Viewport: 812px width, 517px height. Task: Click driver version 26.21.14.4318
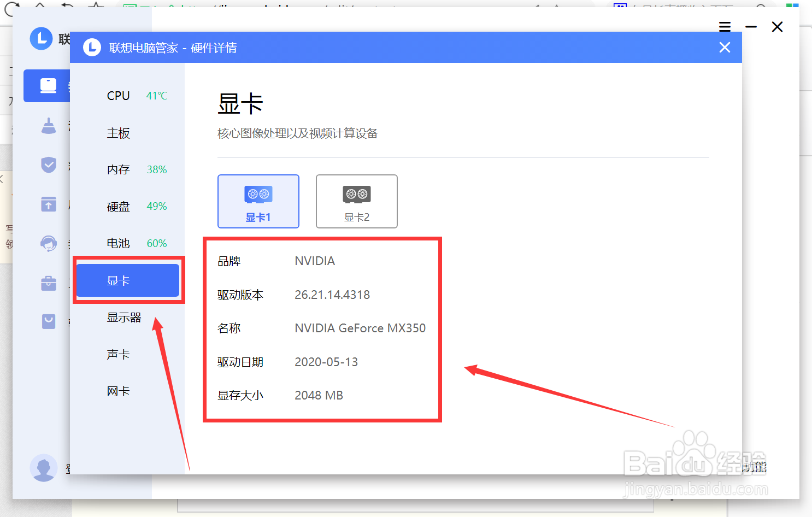(332, 295)
